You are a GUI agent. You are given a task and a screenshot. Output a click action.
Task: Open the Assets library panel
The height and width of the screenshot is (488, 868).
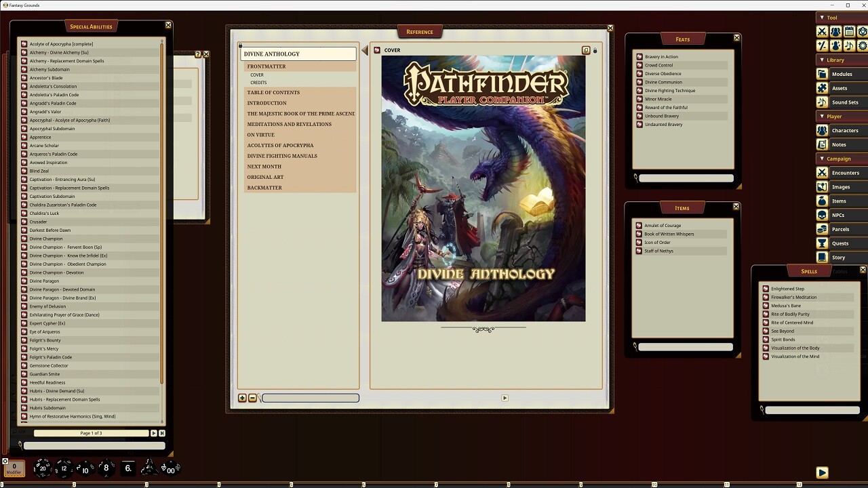click(844, 87)
